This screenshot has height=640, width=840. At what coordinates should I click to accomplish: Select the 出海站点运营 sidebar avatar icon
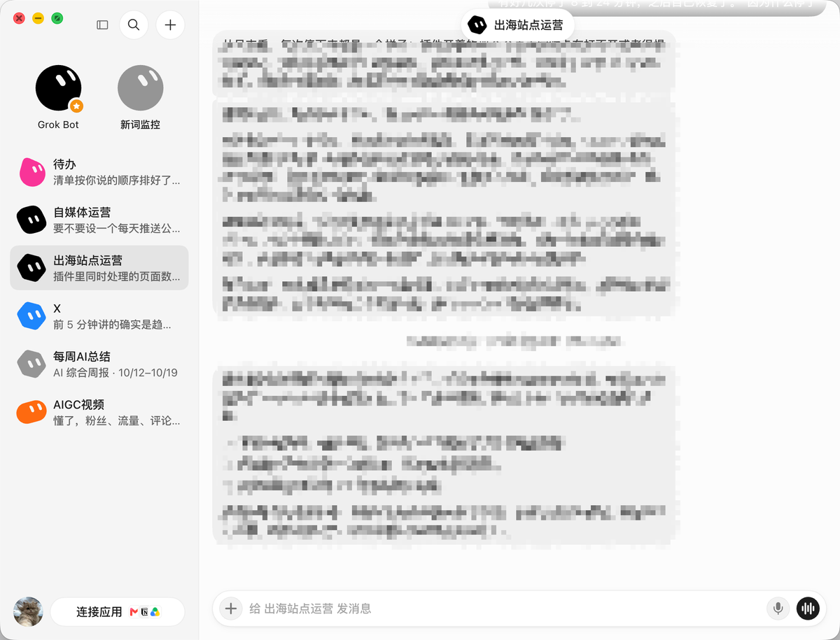tap(31, 268)
